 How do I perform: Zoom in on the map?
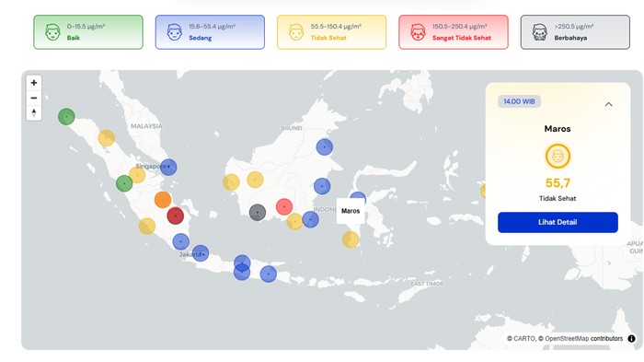(x=34, y=83)
